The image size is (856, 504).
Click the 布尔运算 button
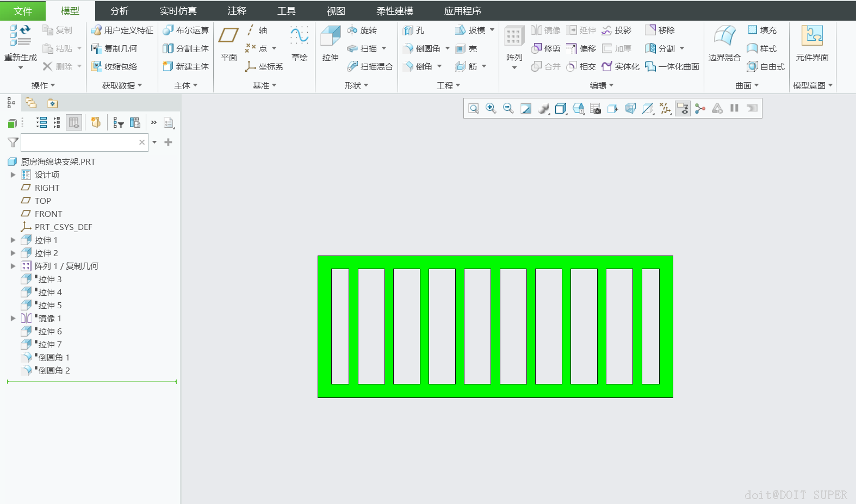tap(186, 30)
